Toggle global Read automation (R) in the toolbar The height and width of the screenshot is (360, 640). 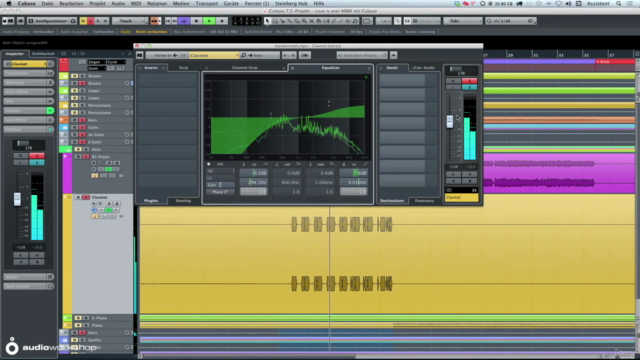98,21
